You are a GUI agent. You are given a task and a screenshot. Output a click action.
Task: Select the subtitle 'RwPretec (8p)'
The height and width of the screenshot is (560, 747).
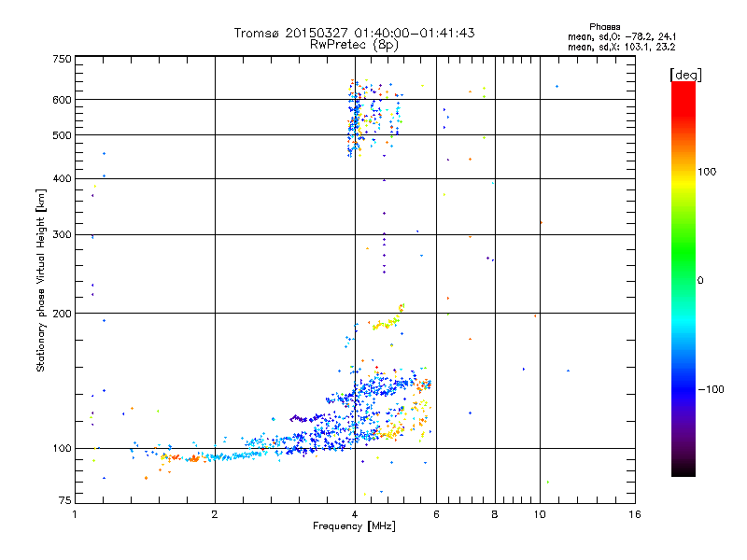354,45
